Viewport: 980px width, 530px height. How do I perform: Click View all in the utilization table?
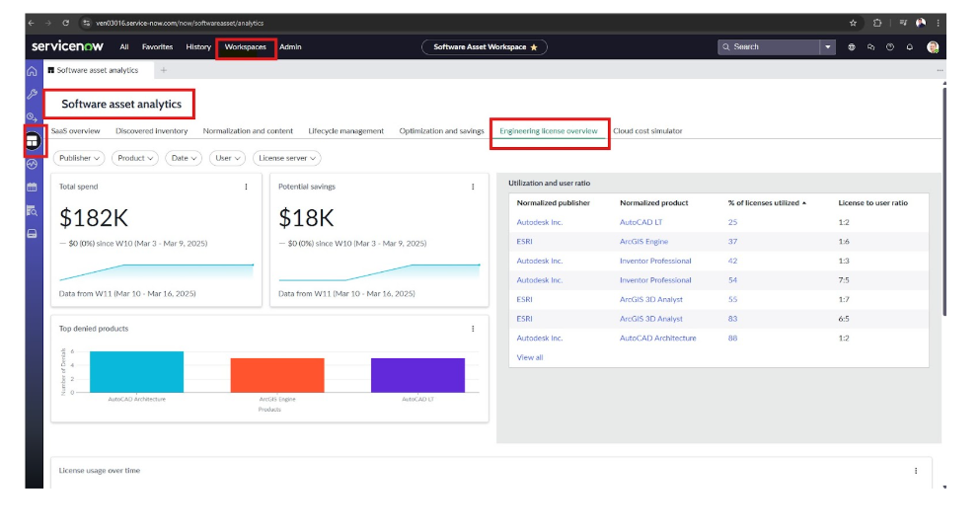click(x=530, y=357)
